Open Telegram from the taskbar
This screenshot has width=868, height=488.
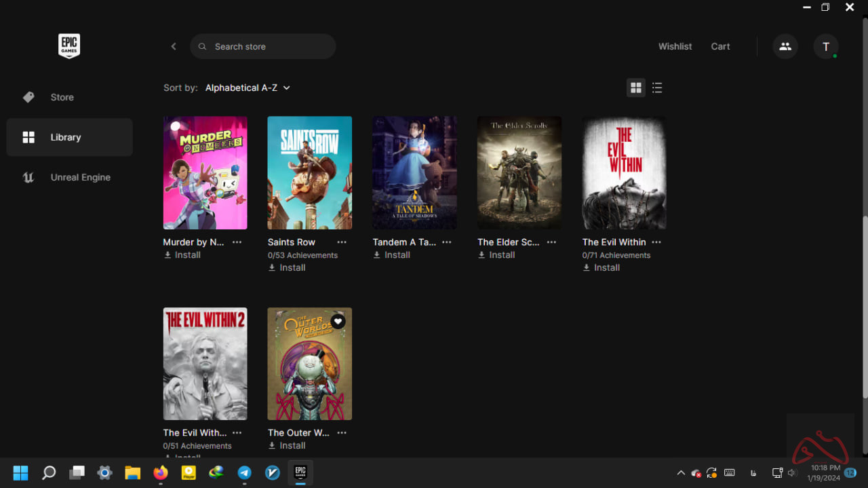(245, 472)
